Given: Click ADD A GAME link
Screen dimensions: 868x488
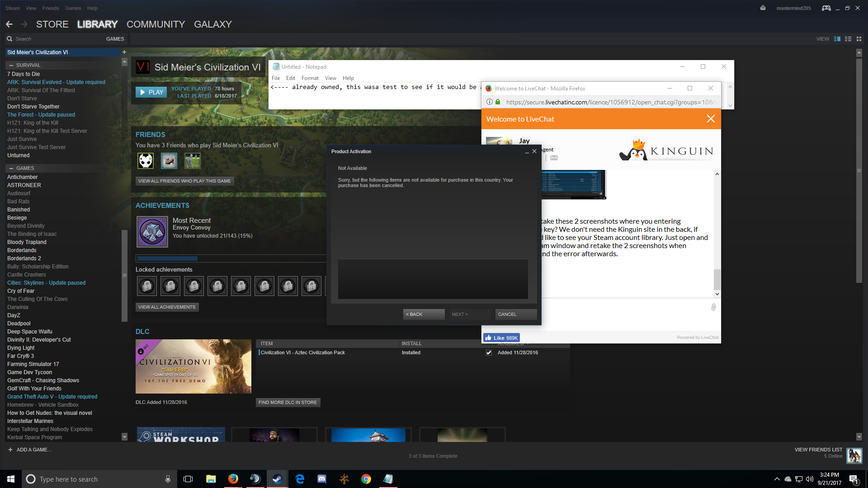Looking at the screenshot, I should click(x=30, y=450).
